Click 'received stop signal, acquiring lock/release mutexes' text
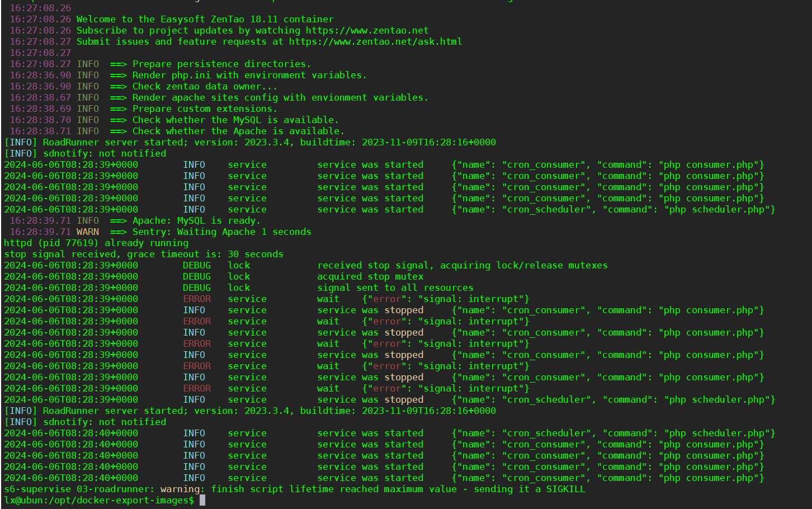This screenshot has width=812, height=509. point(462,266)
